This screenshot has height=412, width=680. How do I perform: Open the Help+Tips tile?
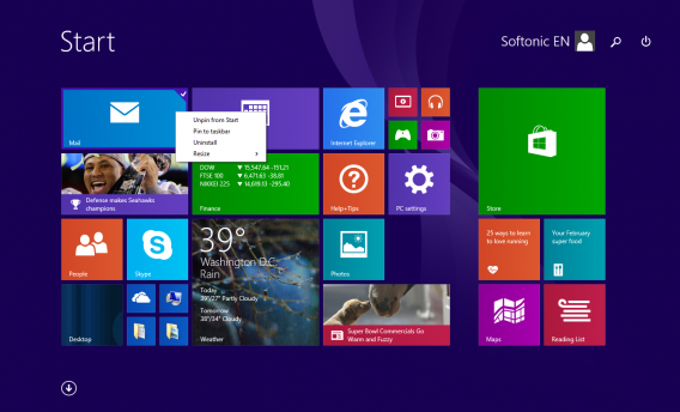pos(353,184)
